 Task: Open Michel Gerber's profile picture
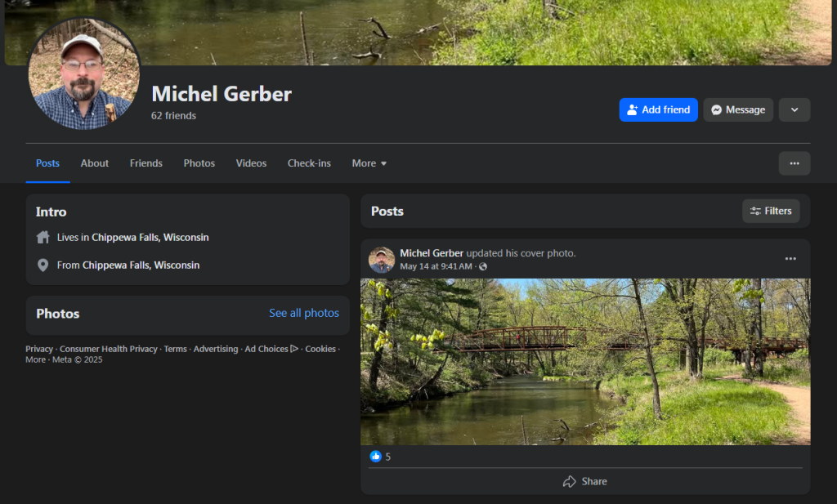click(x=84, y=74)
